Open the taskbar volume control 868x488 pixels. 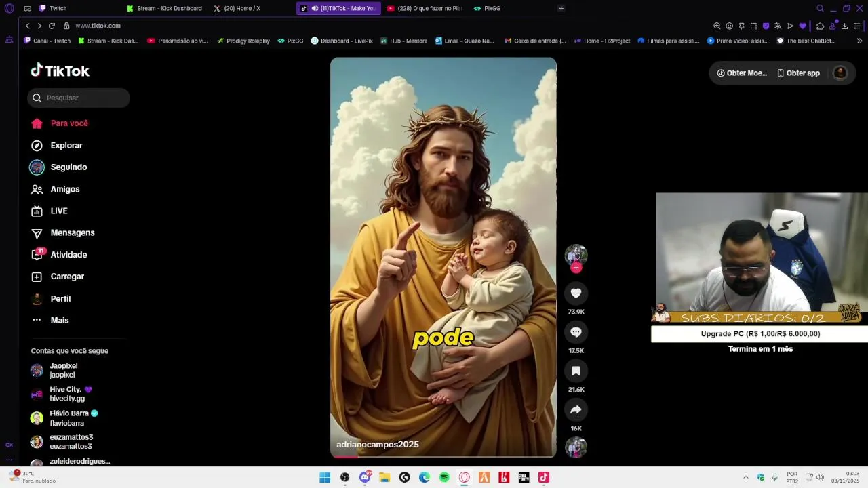(820, 477)
